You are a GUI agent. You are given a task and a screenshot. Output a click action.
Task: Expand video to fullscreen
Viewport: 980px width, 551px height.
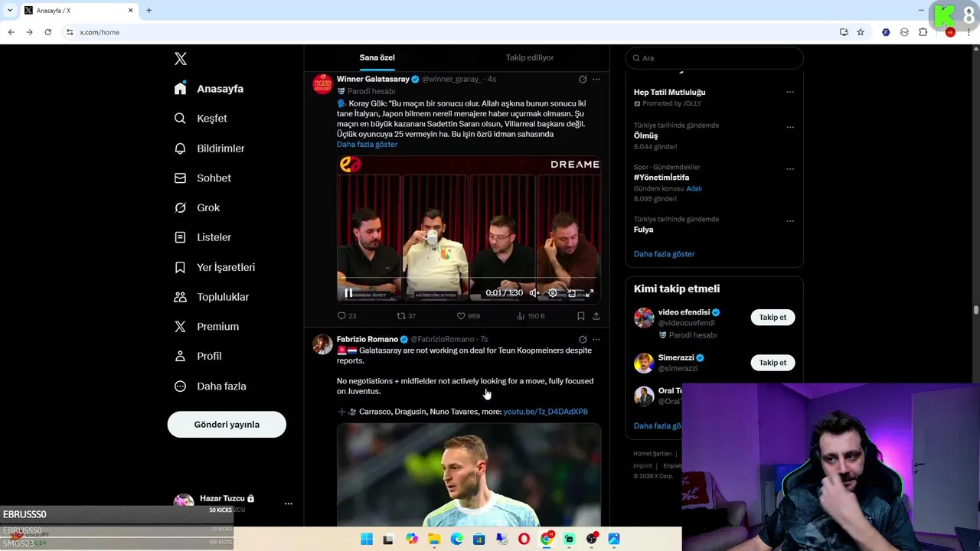(590, 292)
